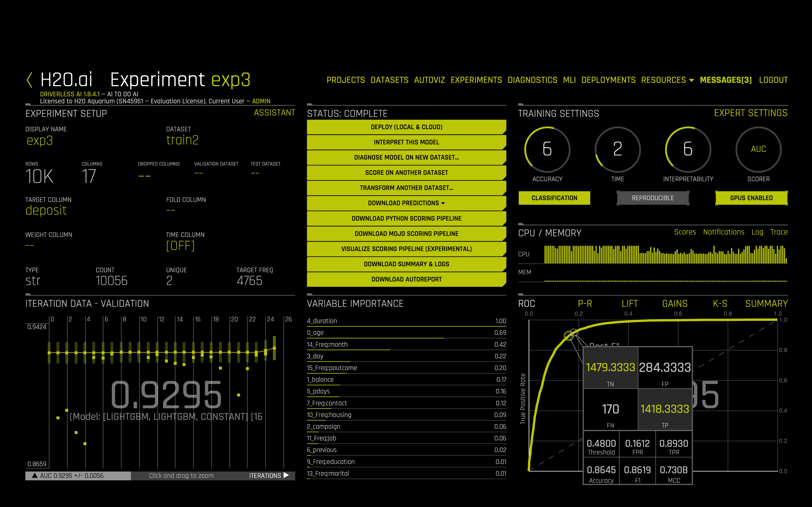Click the back chevron beside H2O.ai
Screen dimensions: 812x507
[x=30, y=80]
